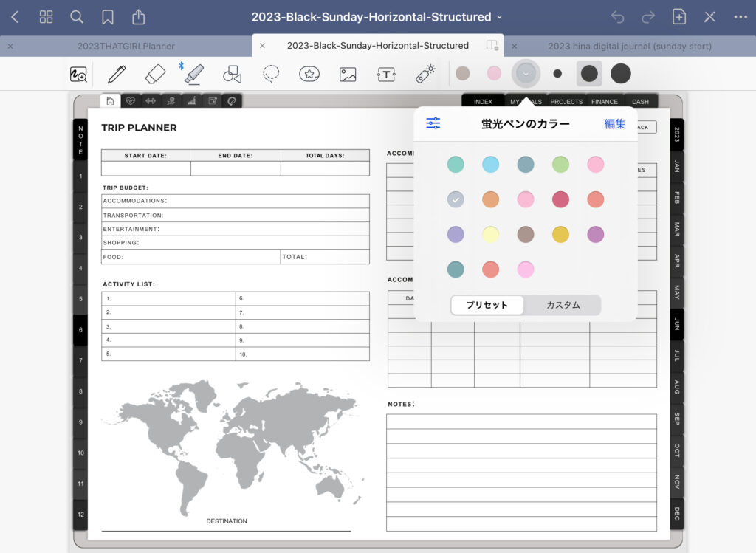Open the share and export menu
The height and width of the screenshot is (553, 756).
pos(138,17)
